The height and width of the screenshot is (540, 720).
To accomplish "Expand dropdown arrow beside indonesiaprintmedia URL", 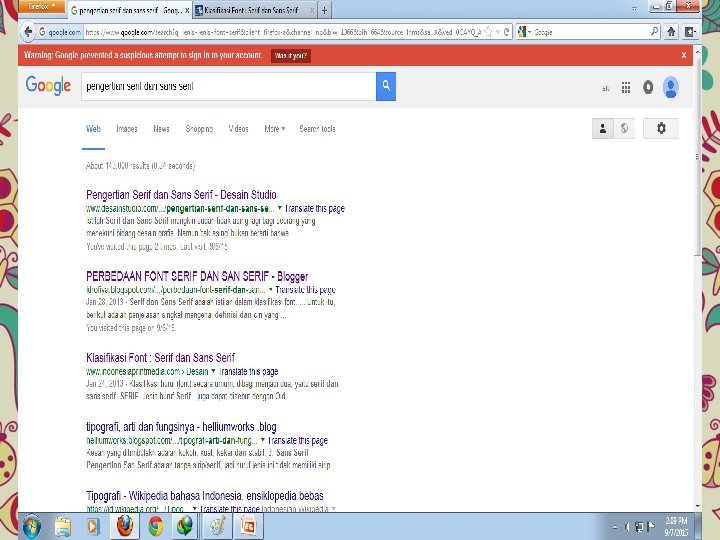I will [x=213, y=371].
